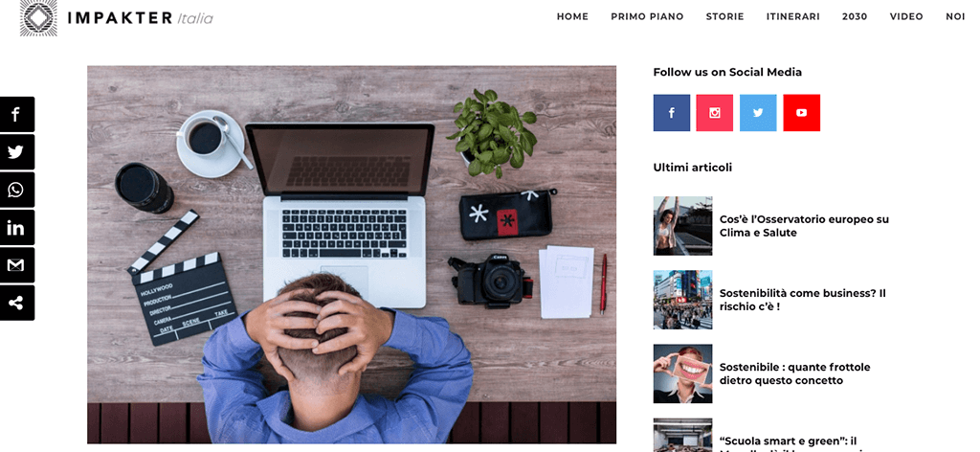
Task: Open Impakter's Twitter page button
Action: 758,113
